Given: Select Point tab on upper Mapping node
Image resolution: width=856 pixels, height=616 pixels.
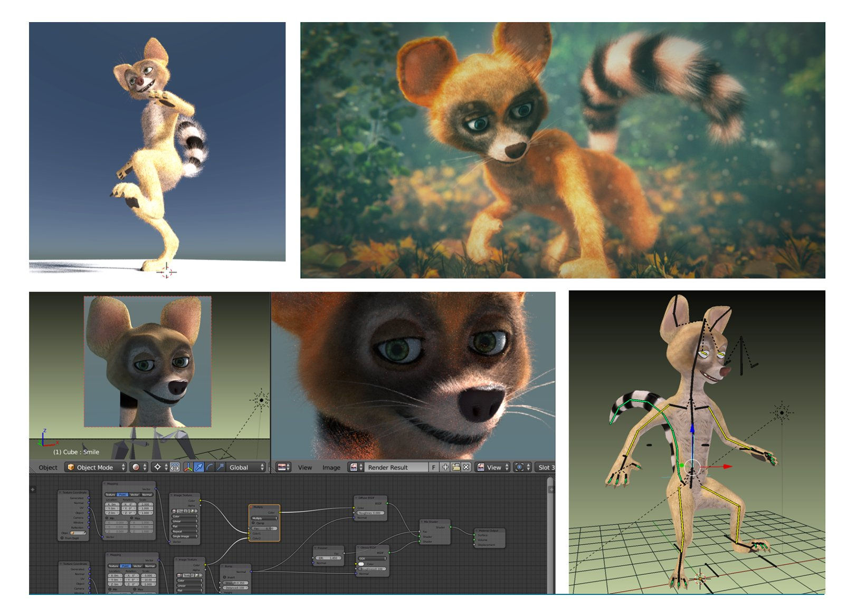Looking at the screenshot, I should (122, 495).
